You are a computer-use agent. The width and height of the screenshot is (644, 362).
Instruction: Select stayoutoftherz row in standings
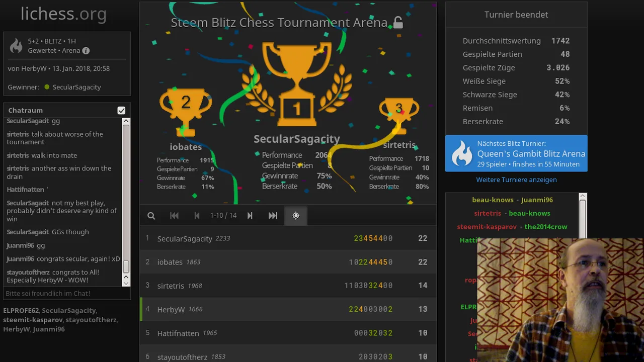click(x=288, y=354)
